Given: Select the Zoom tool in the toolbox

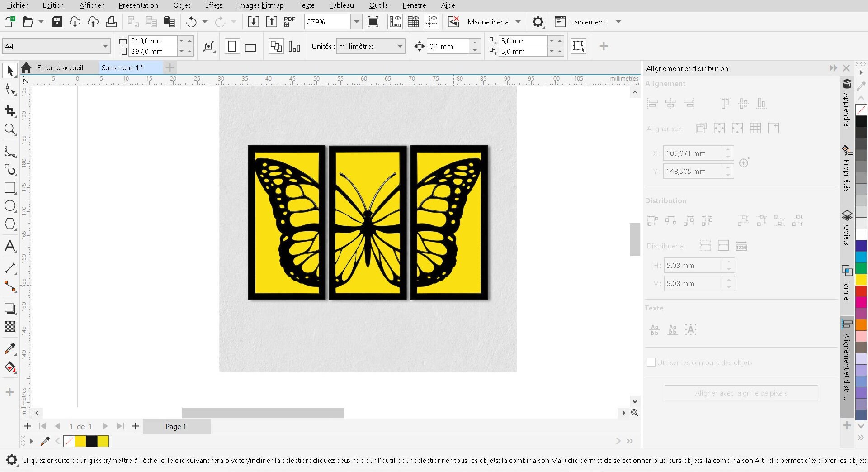Looking at the screenshot, I should (x=10, y=130).
